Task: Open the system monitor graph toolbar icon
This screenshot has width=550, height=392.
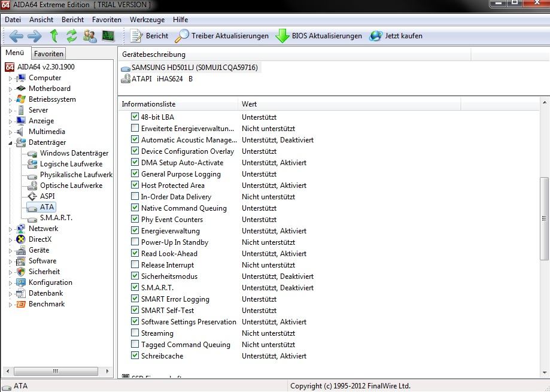Action: click(108, 36)
